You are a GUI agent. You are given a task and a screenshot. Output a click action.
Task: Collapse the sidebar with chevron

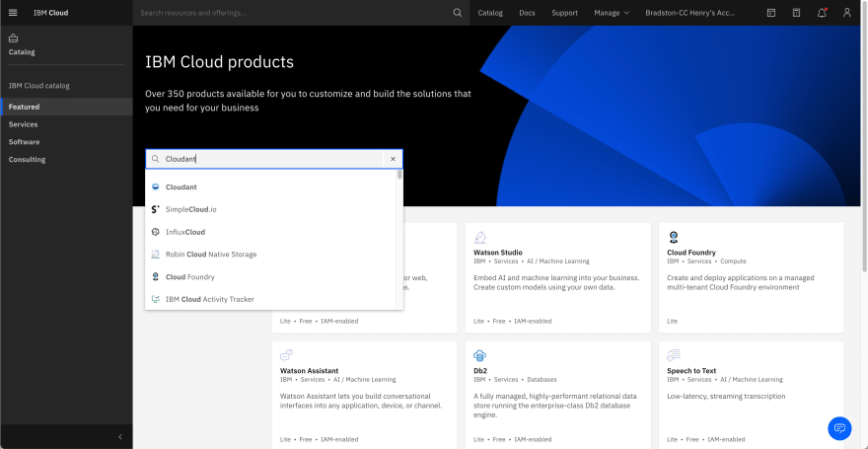click(120, 437)
